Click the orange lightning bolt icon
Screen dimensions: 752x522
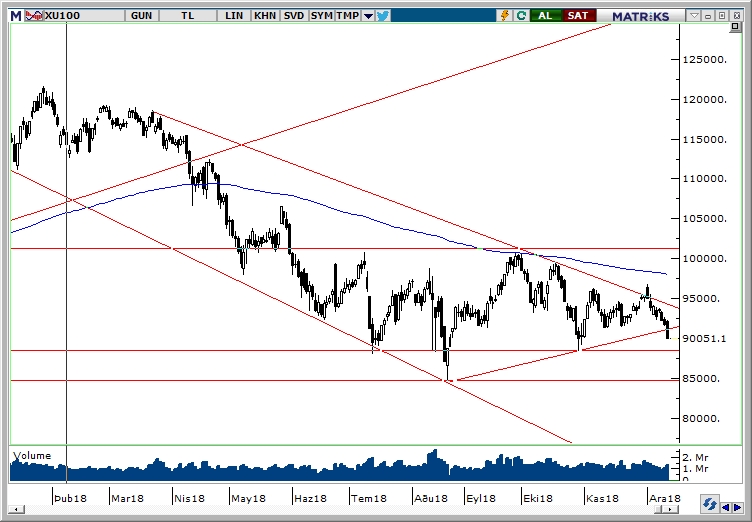click(x=505, y=16)
